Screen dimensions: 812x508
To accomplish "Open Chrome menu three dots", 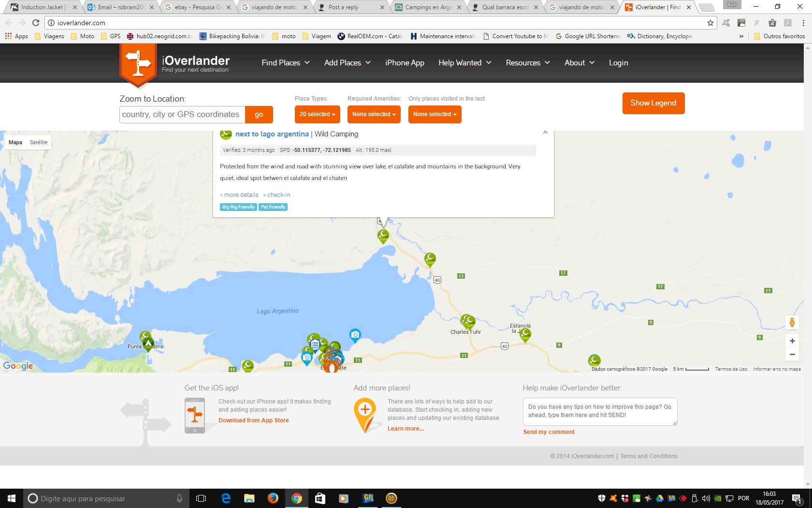I will click(x=803, y=23).
